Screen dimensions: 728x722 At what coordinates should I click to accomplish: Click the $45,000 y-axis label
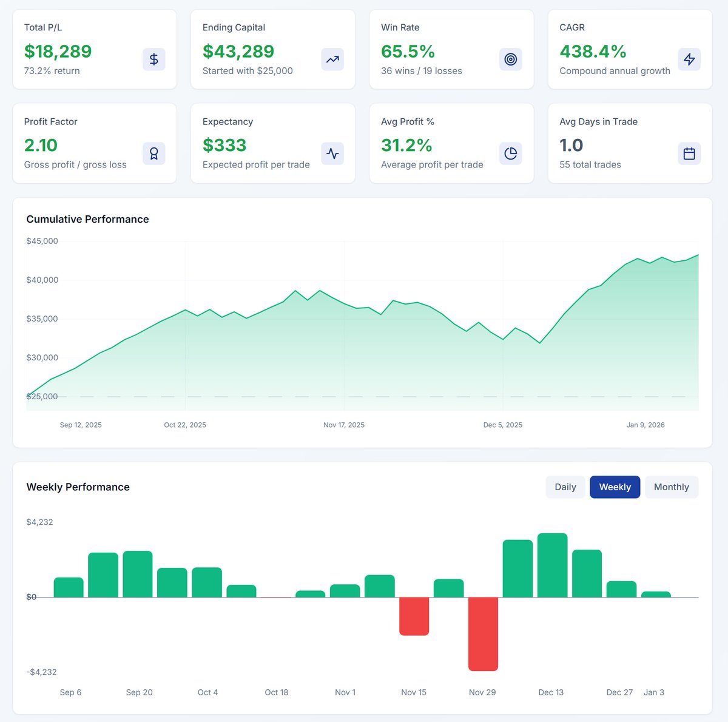[x=42, y=241]
